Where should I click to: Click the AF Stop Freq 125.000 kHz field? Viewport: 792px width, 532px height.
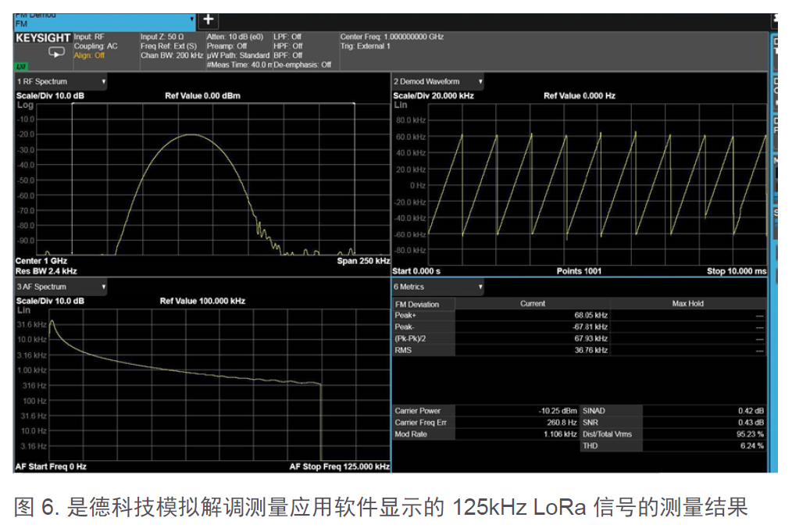pyautogui.click(x=339, y=466)
